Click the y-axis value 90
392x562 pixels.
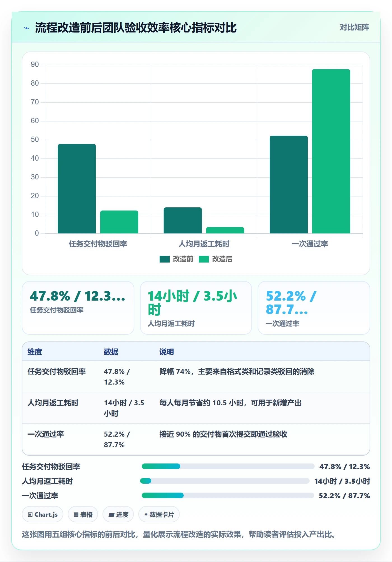(x=35, y=65)
